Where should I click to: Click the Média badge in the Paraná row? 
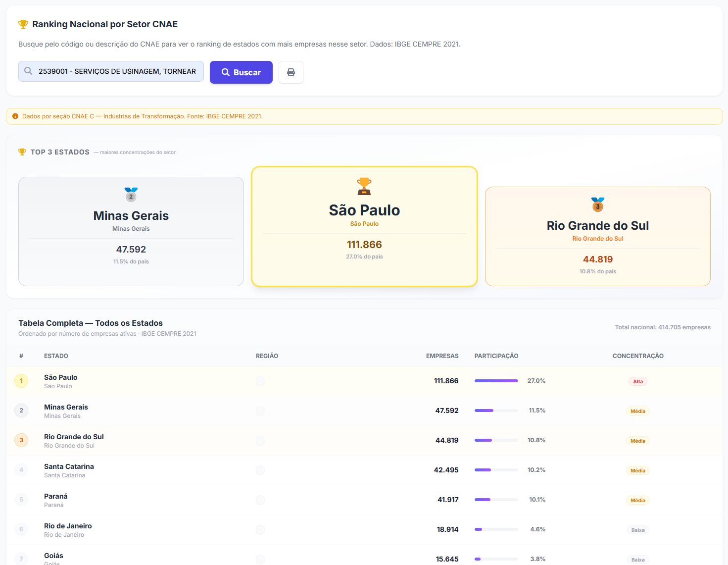tap(638, 500)
